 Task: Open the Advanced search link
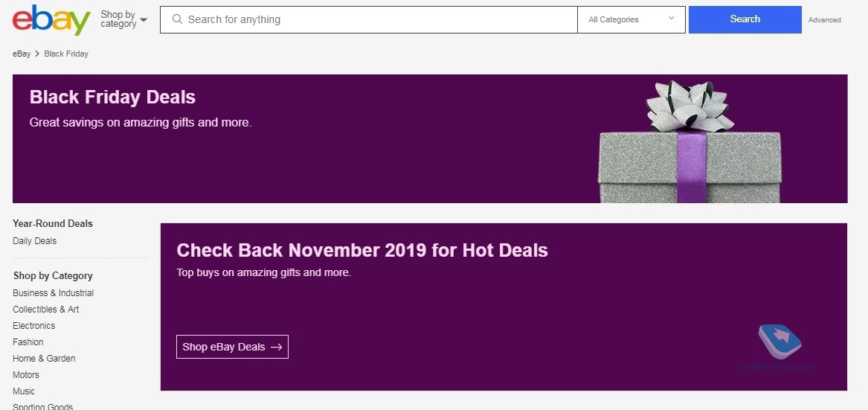pyautogui.click(x=824, y=20)
